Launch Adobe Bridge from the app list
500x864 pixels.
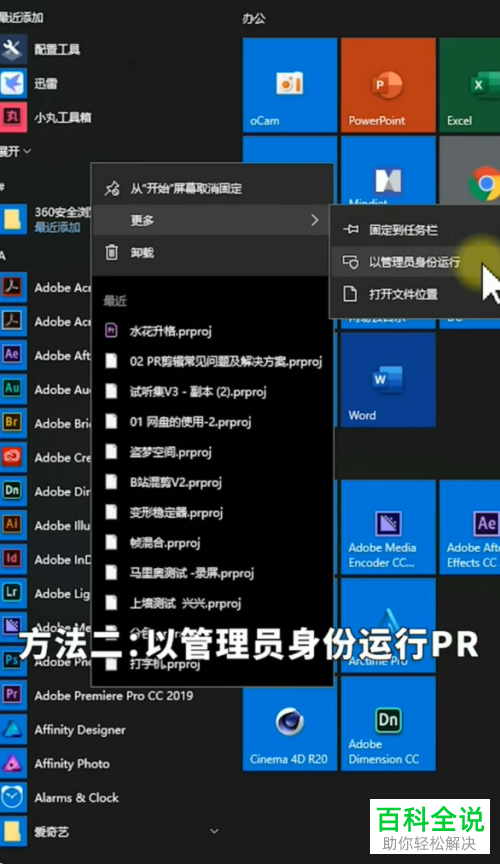(x=45, y=423)
